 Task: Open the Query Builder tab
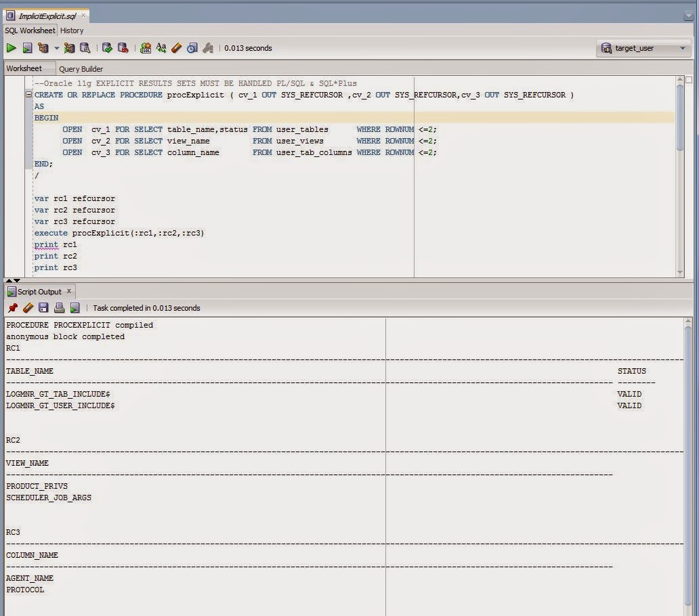tap(81, 69)
